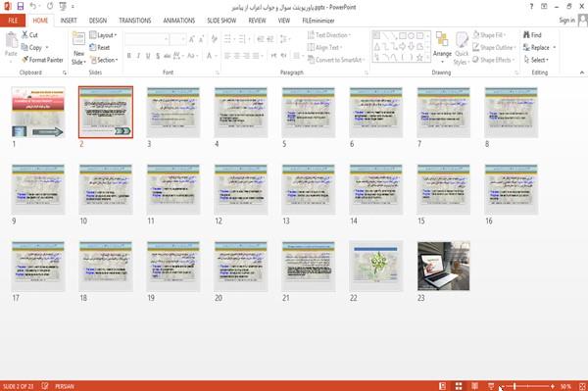The height and width of the screenshot is (391, 588).
Task: Open the font size combo box
Action: pyautogui.click(x=177, y=39)
